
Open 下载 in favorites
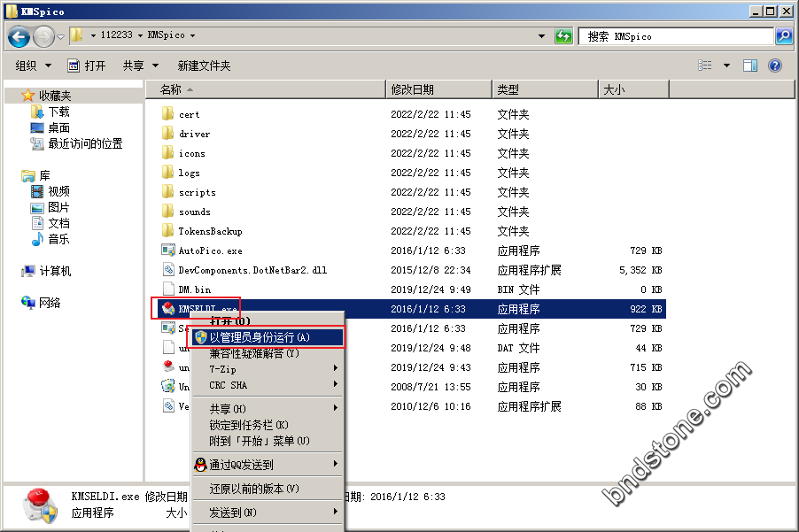pyautogui.click(x=58, y=112)
